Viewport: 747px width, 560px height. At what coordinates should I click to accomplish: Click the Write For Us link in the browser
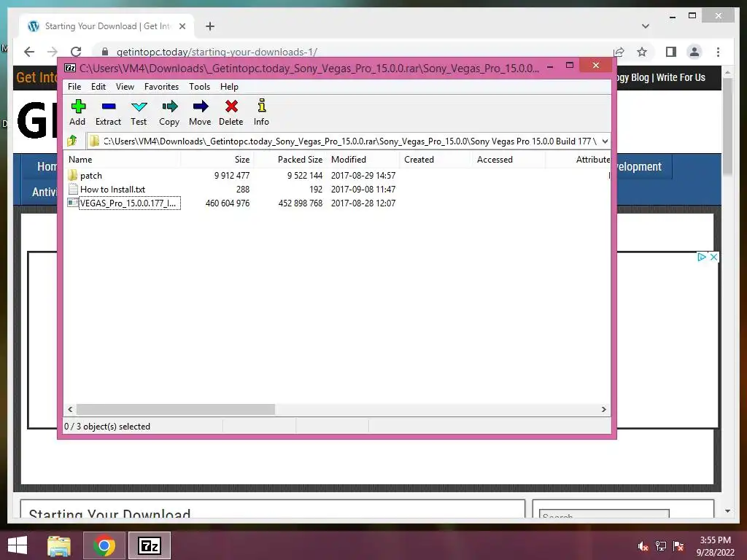click(681, 77)
